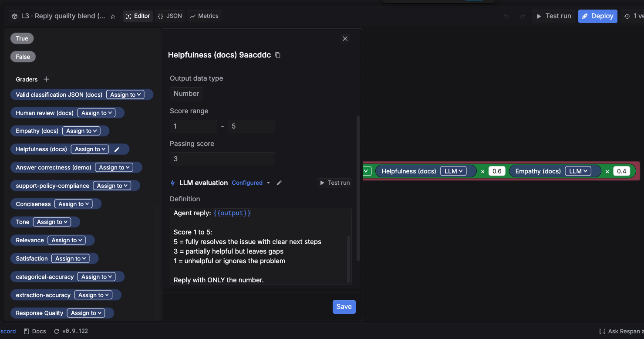Open Assign to for categorical-accuracy
Screen dimensions: 644x339
(96, 277)
